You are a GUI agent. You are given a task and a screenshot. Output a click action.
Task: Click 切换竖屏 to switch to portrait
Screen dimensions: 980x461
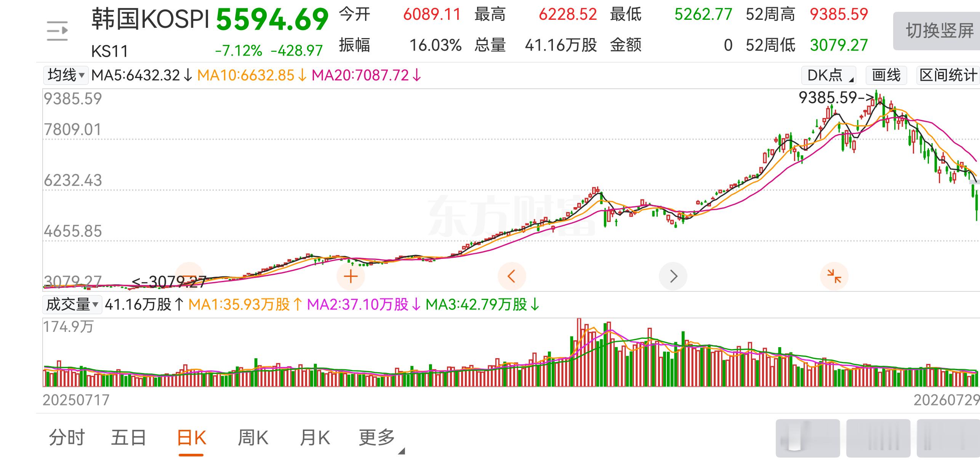[x=937, y=31]
